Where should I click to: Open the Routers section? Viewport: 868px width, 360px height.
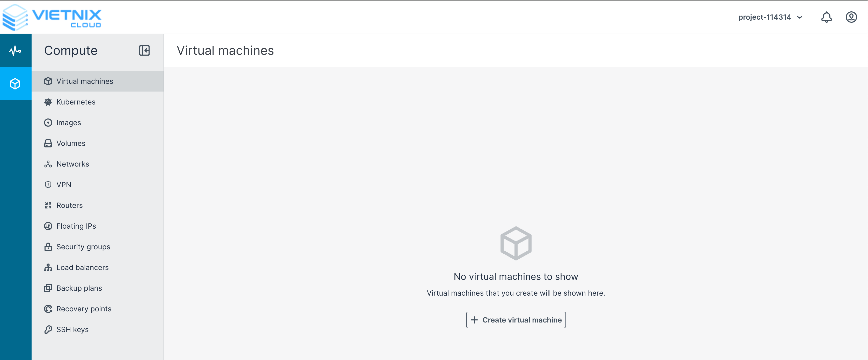(69, 205)
